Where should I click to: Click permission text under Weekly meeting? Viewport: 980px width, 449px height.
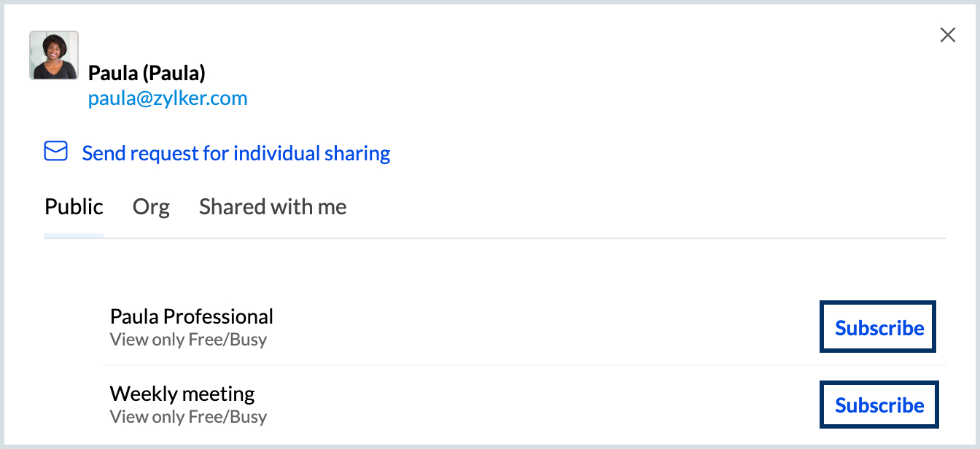click(188, 417)
